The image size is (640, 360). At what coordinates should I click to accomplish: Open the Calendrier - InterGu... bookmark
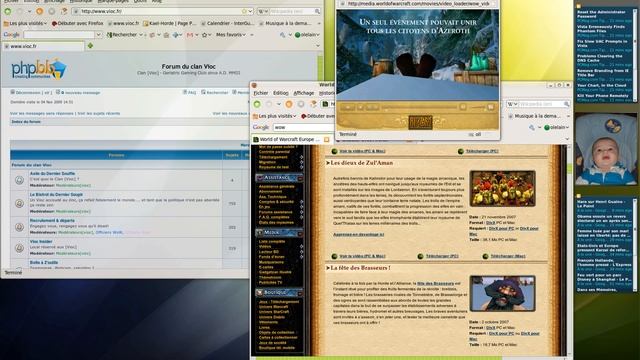[228, 24]
